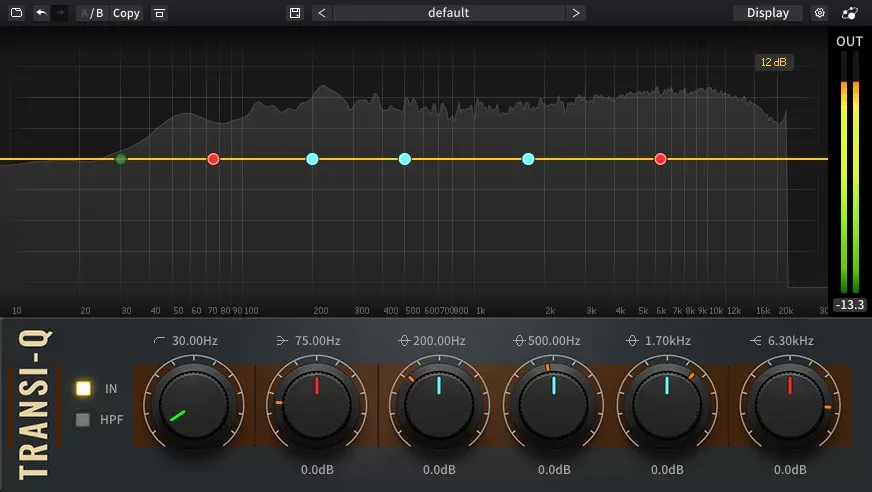This screenshot has width=872, height=492.
Task: Open the default preset name dropdown
Action: pyautogui.click(x=449, y=13)
